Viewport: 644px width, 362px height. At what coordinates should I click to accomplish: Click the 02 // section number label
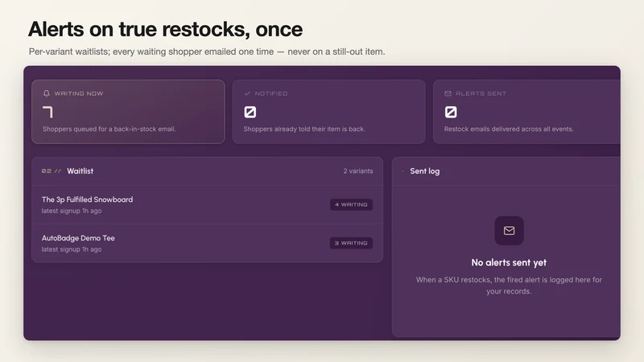point(52,171)
